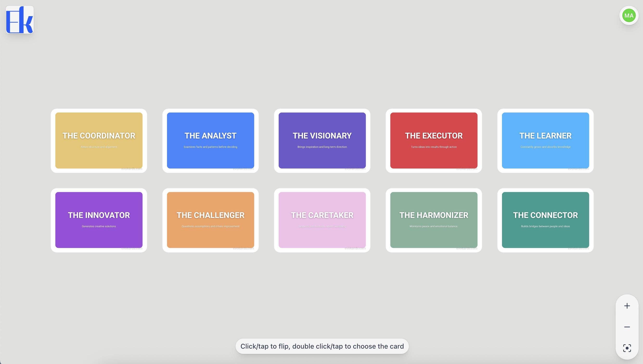The width and height of the screenshot is (643, 364).
Task: Click the Evokards logo icon
Action: (19, 20)
